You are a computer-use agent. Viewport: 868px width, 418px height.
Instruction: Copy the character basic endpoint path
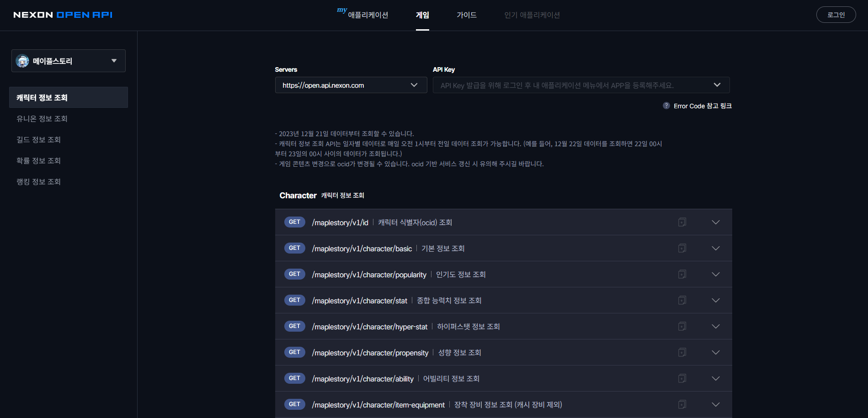[x=682, y=248]
